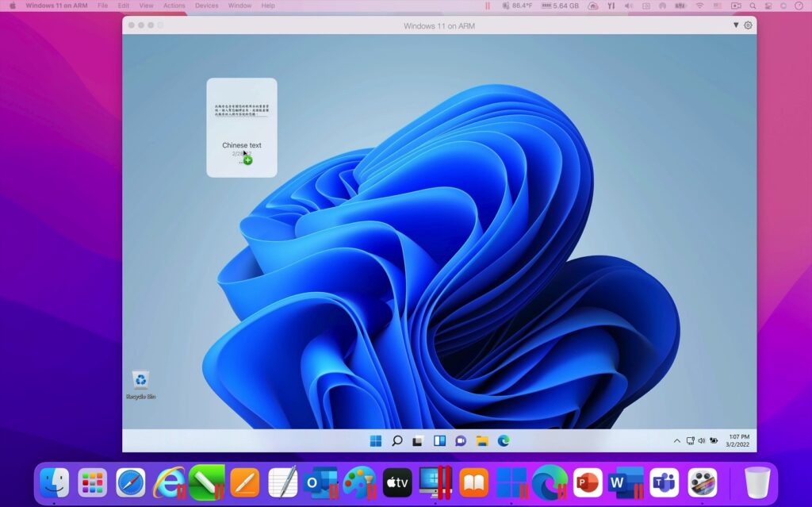Open the Windows Start menu
The height and width of the screenshot is (507, 812).
pyautogui.click(x=376, y=441)
